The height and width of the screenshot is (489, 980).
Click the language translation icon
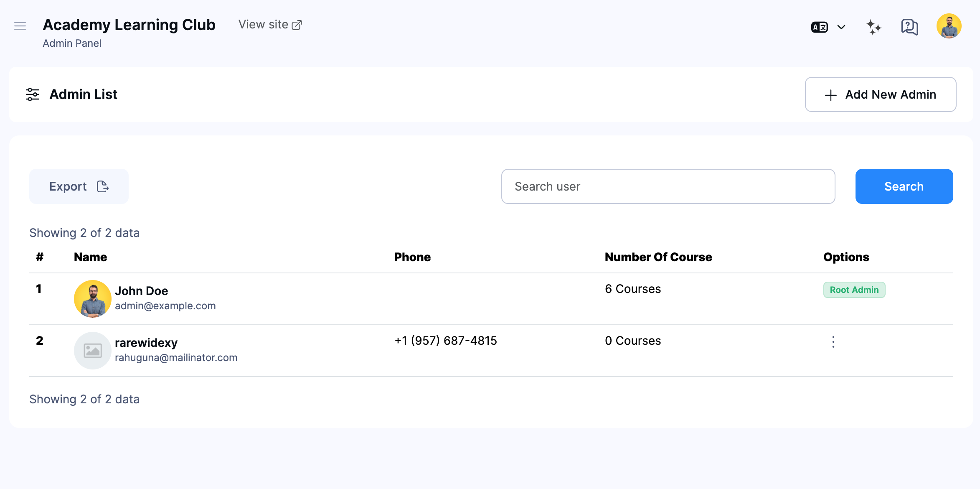coord(819,26)
